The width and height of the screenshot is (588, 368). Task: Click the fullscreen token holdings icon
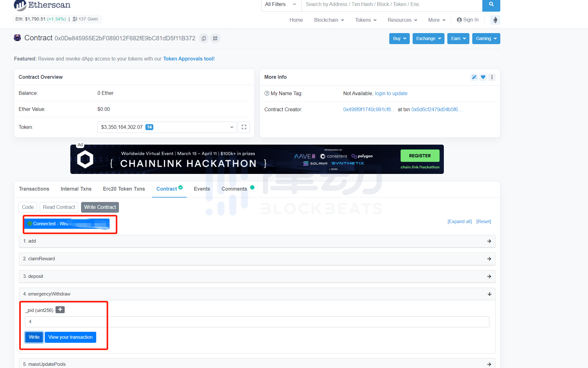[244, 127]
